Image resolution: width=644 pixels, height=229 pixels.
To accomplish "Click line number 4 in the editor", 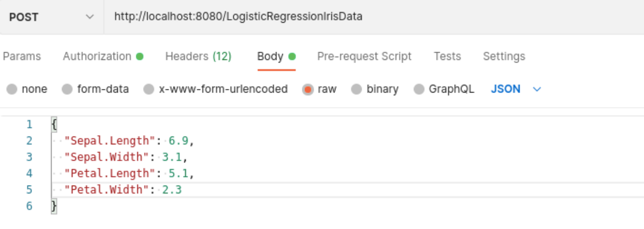I will click(x=29, y=173).
